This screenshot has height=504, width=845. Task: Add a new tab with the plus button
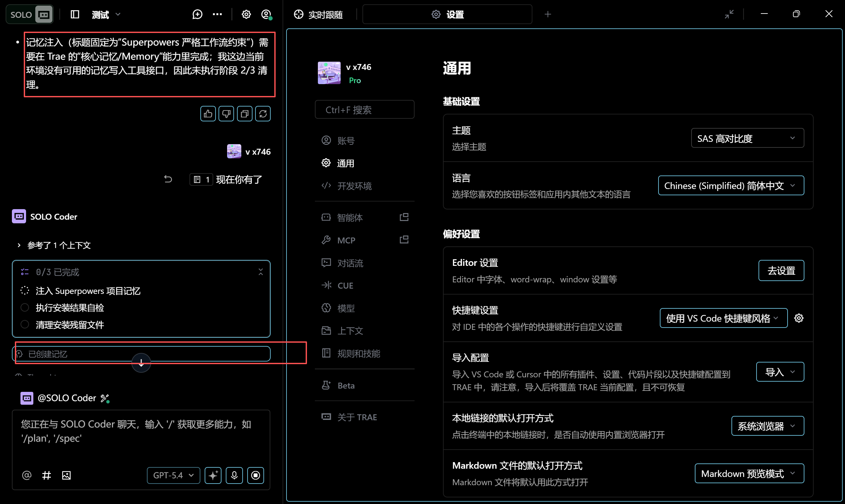pos(548,14)
